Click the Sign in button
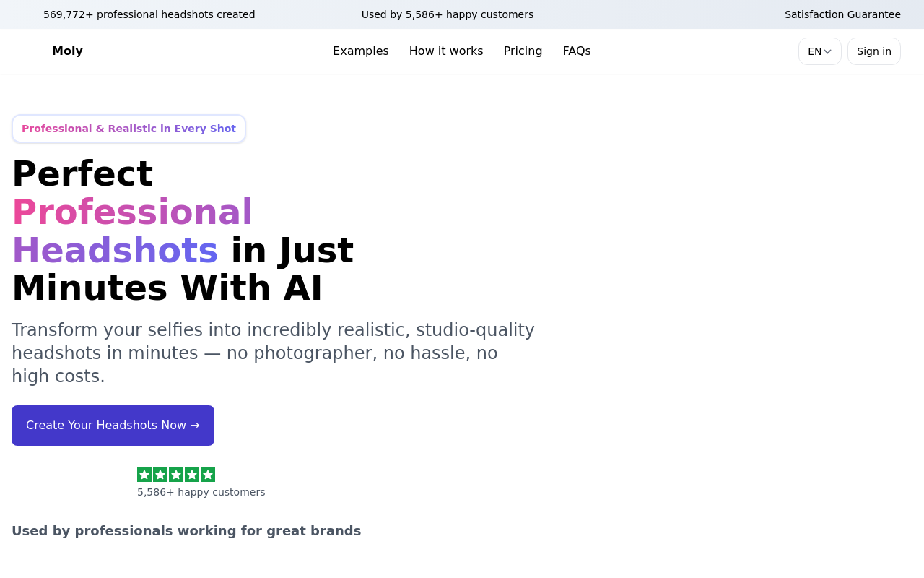This screenshot has height=578, width=924. pos(873,51)
